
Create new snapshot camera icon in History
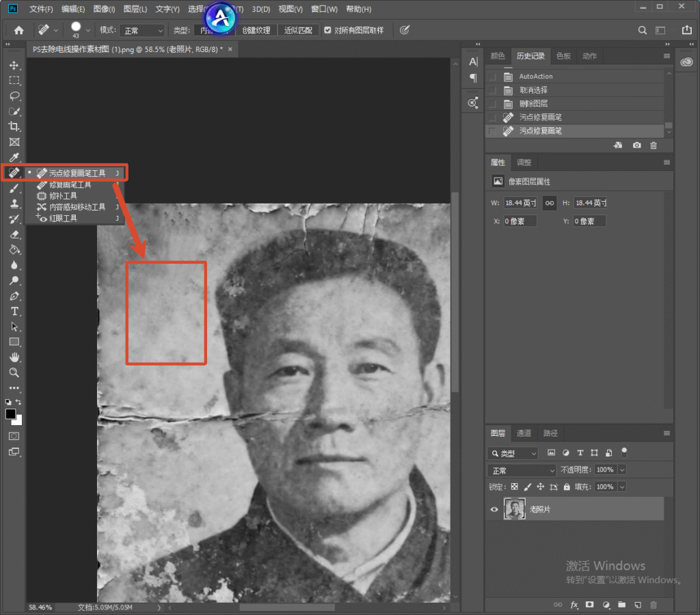(x=636, y=146)
